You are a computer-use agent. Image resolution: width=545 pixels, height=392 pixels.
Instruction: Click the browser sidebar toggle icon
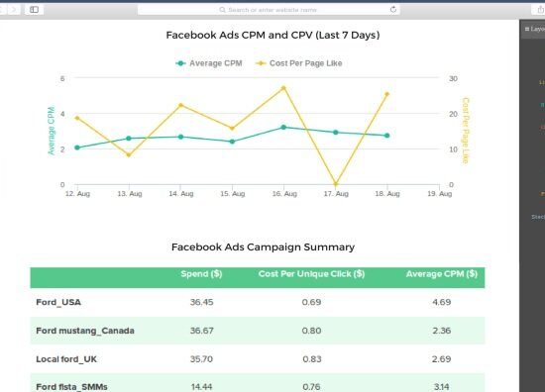coord(34,9)
